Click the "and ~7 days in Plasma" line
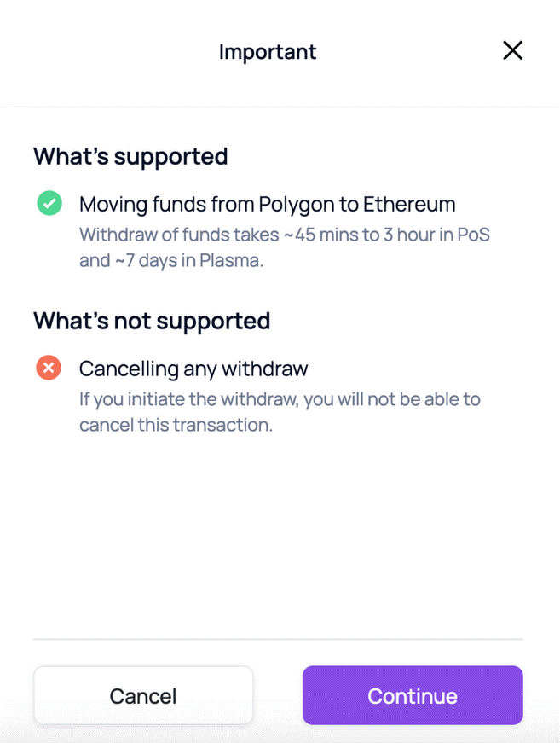Screen dimensions: 560x743 [x=171, y=261]
